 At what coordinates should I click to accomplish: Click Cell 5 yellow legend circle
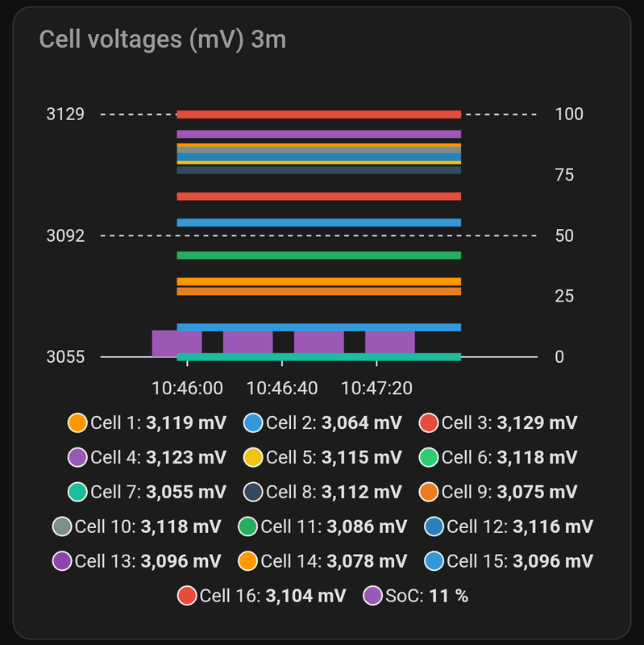pyautogui.click(x=253, y=457)
